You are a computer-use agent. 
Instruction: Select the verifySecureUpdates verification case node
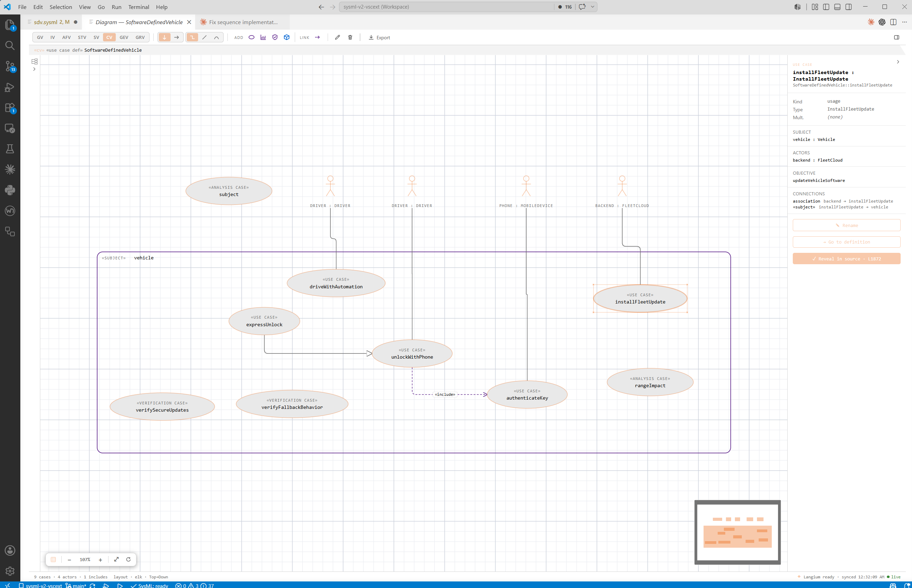pyautogui.click(x=162, y=406)
